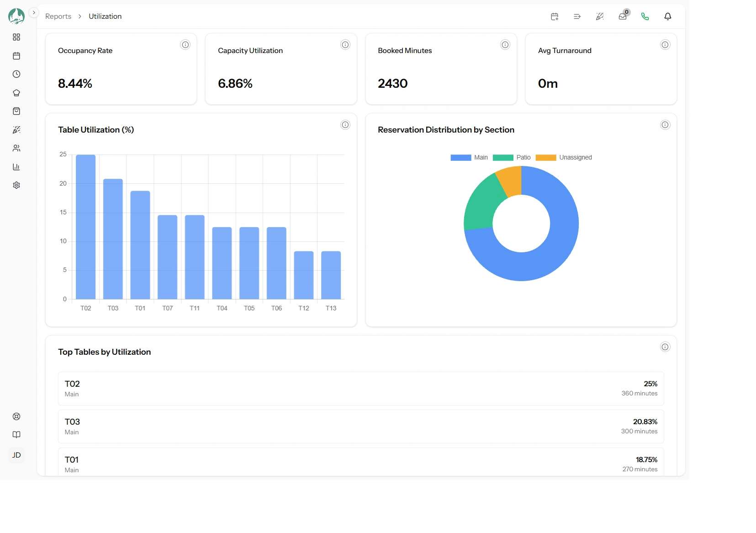Open the dashboard grid icon
Viewport: 756px width, 533px height.
pyautogui.click(x=16, y=37)
